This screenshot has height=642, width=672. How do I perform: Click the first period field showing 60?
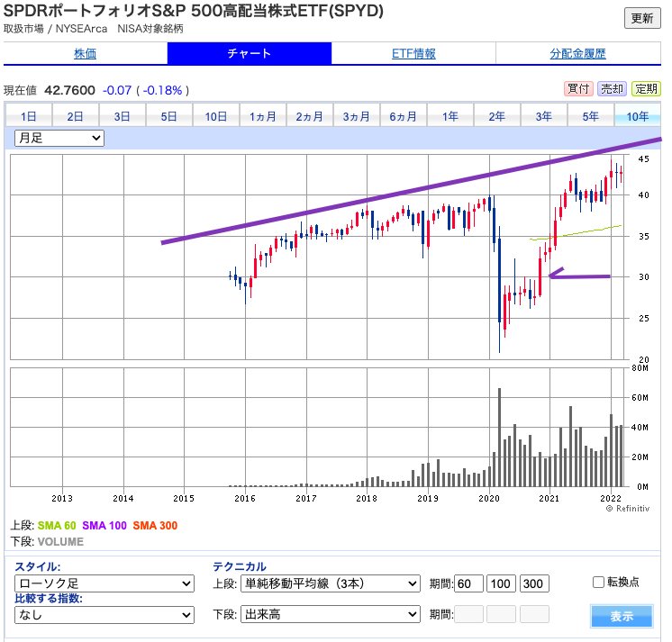click(468, 583)
